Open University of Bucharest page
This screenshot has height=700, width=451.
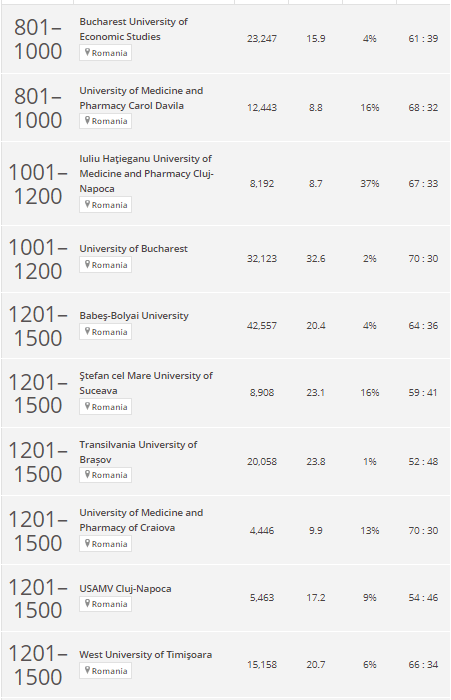(x=134, y=249)
